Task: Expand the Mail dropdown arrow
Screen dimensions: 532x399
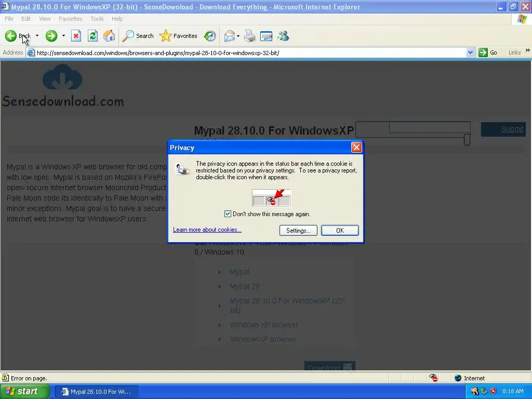Action: coord(238,36)
